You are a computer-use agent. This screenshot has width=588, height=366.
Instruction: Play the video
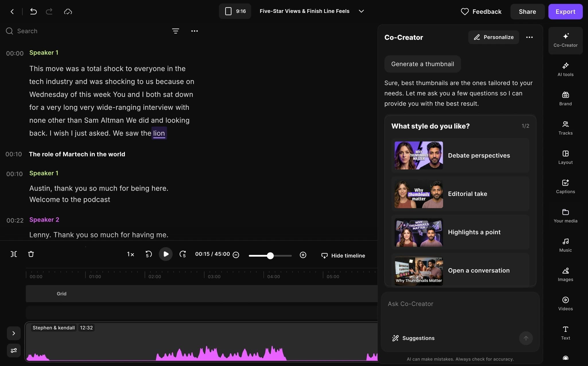pyautogui.click(x=166, y=254)
